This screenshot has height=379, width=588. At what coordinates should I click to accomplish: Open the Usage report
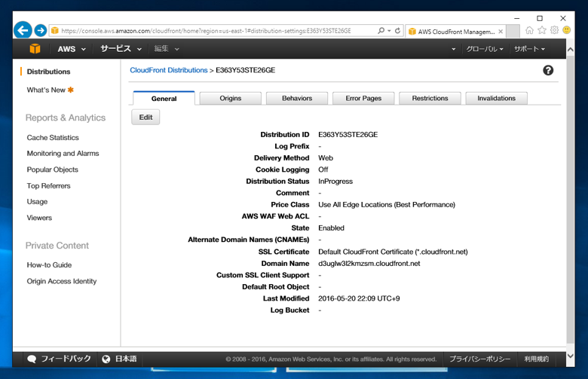click(x=37, y=202)
